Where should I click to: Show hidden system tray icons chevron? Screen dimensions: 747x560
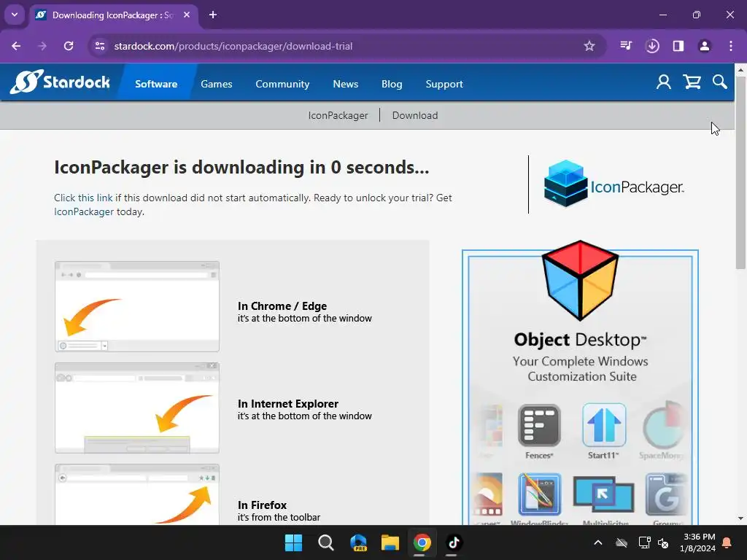(598, 542)
